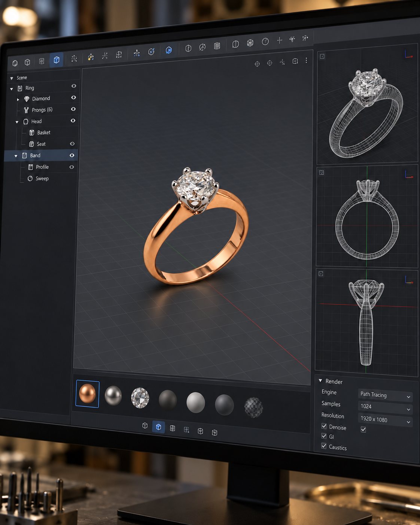Image resolution: width=420 pixels, height=525 pixels.
Task: Open the Engine Path Tracing dropdown
Action: 385,395
